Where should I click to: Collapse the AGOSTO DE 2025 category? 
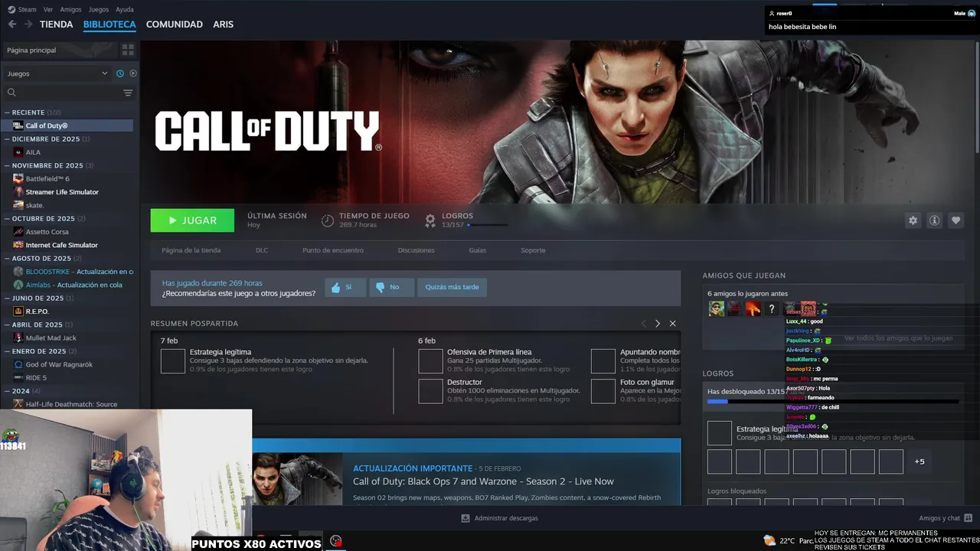[7, 259]
